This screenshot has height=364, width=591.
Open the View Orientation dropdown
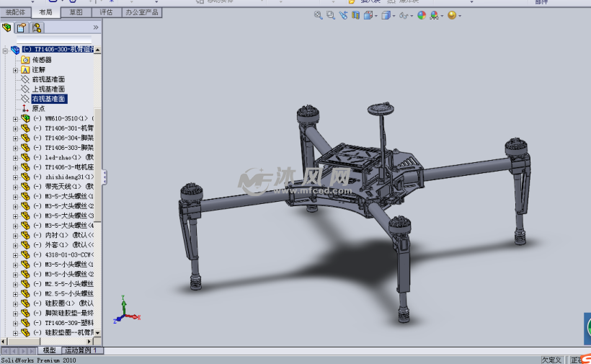point(376,15)
